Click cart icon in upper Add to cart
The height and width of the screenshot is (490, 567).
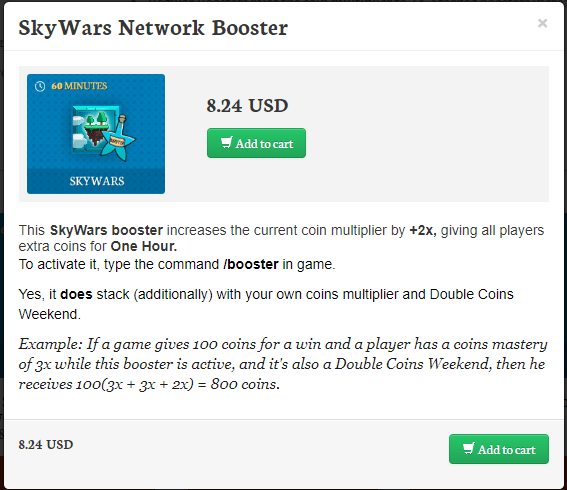(x=226, y=142)
